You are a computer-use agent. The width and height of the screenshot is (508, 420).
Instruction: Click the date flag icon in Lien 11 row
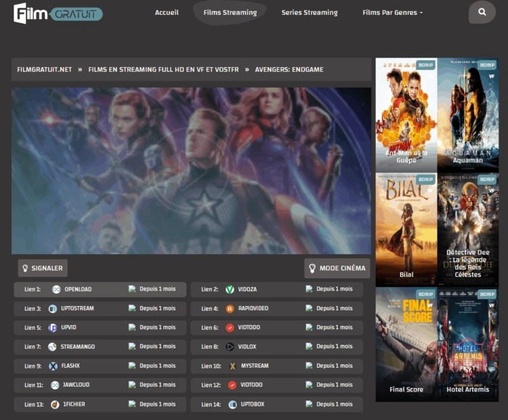[132, 385]
